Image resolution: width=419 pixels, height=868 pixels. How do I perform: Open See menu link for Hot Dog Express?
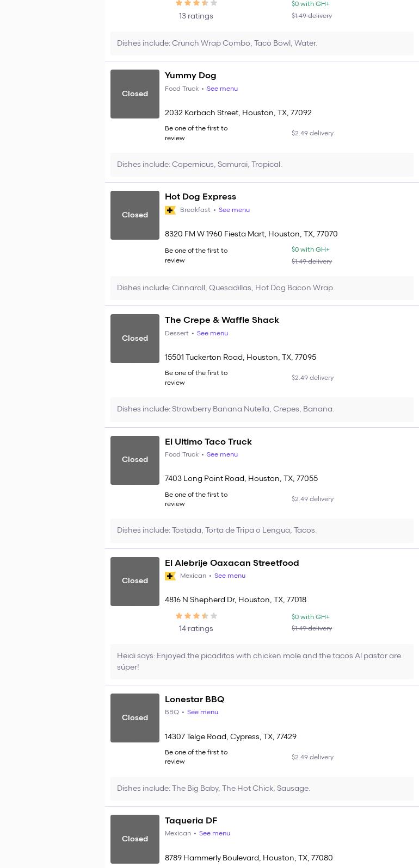(234, 210)
